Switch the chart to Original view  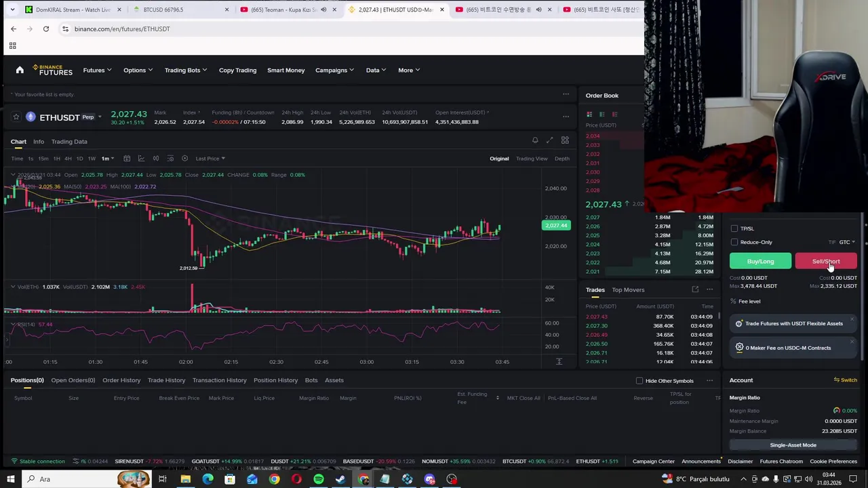[499, 159]
